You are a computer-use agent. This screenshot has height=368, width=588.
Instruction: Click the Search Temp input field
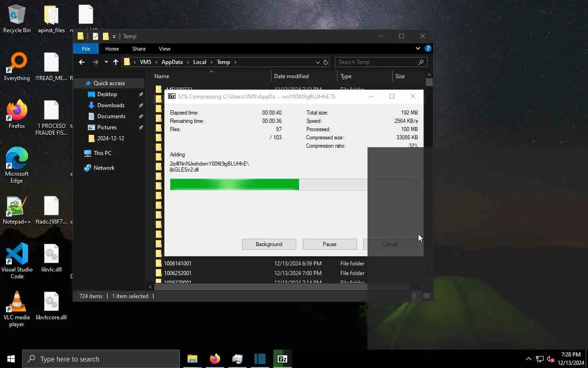tap(381, 62)
